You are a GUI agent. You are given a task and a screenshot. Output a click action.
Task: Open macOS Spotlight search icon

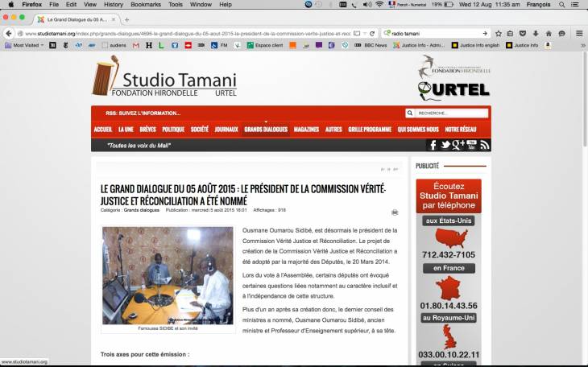pos(561,5)
